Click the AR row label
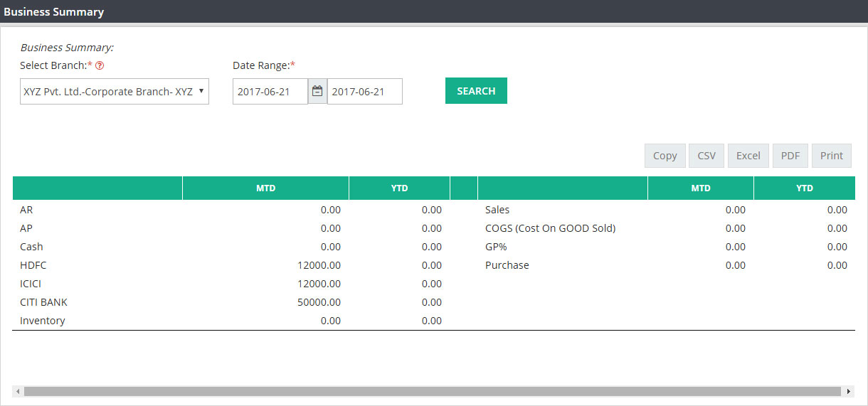The image size is (868, 406). 26,210
